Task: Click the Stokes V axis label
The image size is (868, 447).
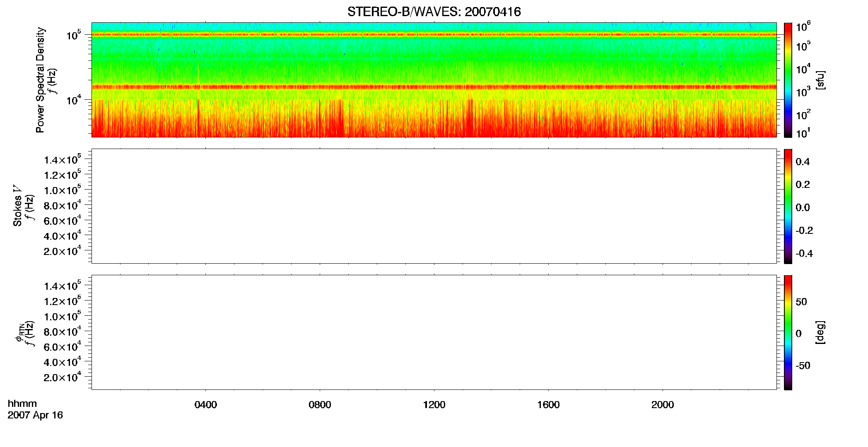Action: coord(18,206)
